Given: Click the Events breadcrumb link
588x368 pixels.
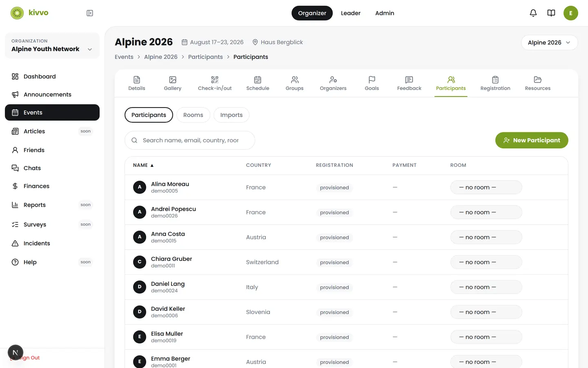Looking at the screenshot, I should pos(124,57).
